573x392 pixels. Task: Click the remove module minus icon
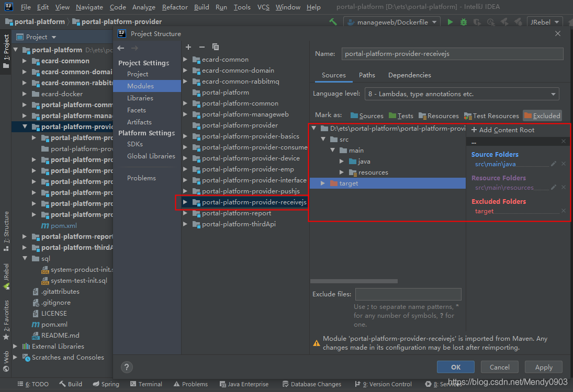[201, 47]
